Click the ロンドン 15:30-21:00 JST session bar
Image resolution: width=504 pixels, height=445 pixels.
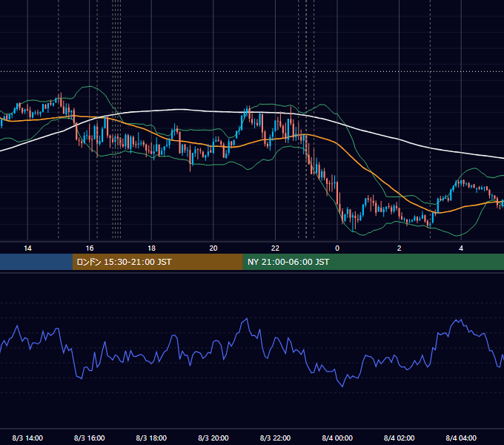click(157, 262)
